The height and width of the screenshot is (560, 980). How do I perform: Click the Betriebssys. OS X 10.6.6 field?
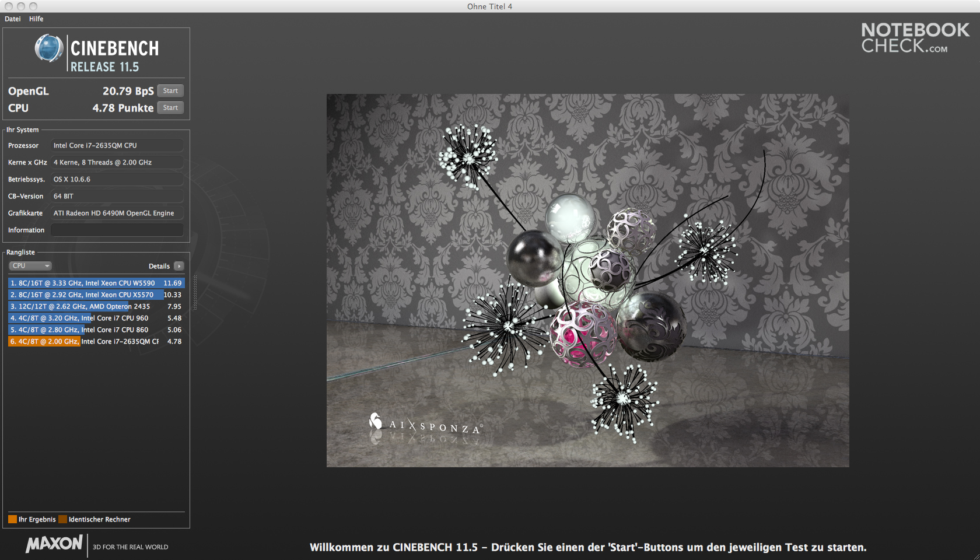pos(117,179)
